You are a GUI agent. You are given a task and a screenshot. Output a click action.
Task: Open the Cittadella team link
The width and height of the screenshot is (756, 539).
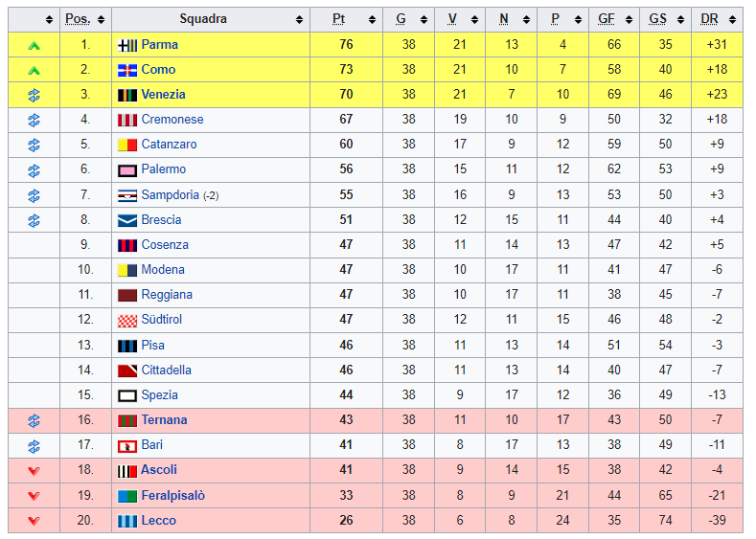coord(167,370)
